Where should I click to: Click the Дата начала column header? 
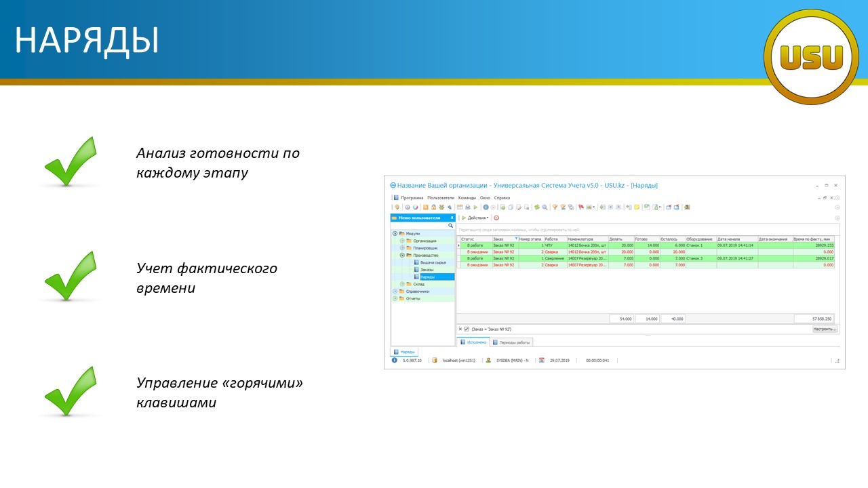pyautogui.click(x=737, y=239)
